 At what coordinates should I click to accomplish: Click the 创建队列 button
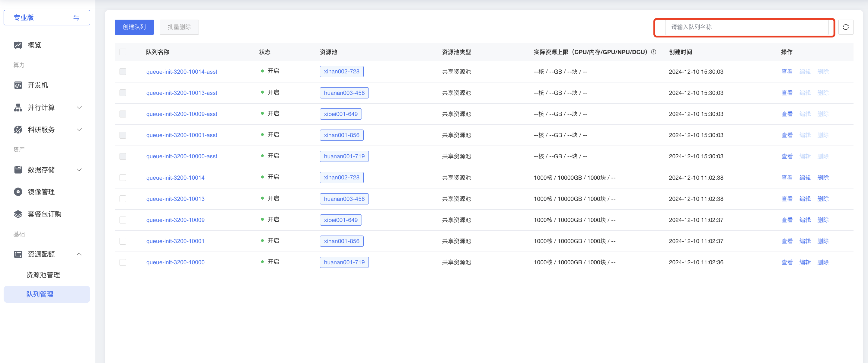pos(134,27)
